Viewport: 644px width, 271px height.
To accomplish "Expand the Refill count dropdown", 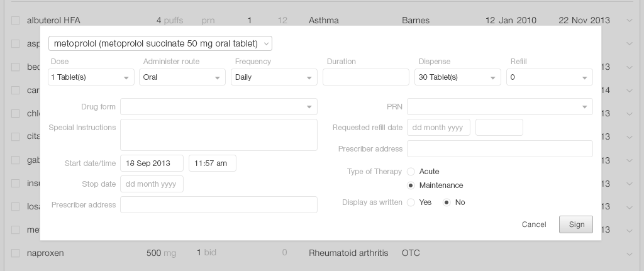I will (x=549, y=77).
